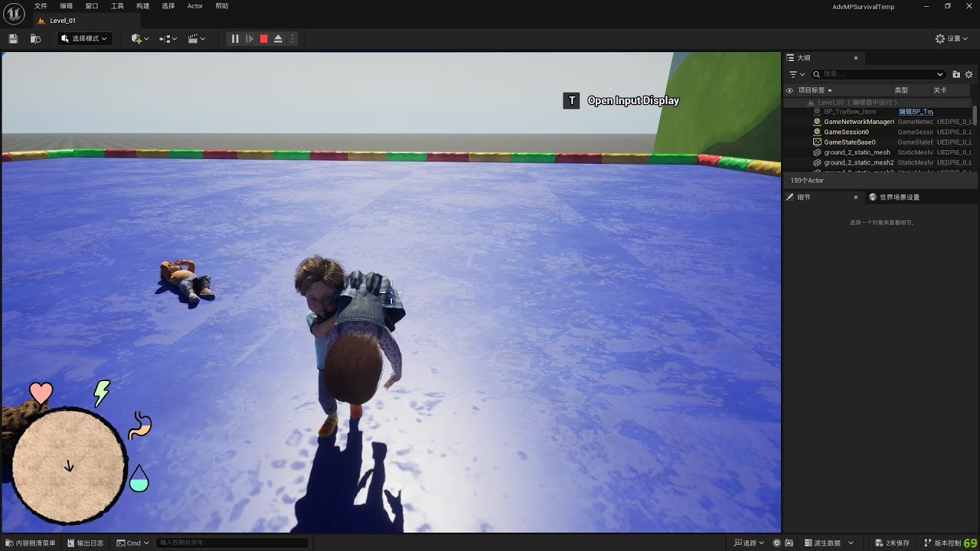
Task: Focus the outliner 搜索 search field
Action: (x=877, y=74)
